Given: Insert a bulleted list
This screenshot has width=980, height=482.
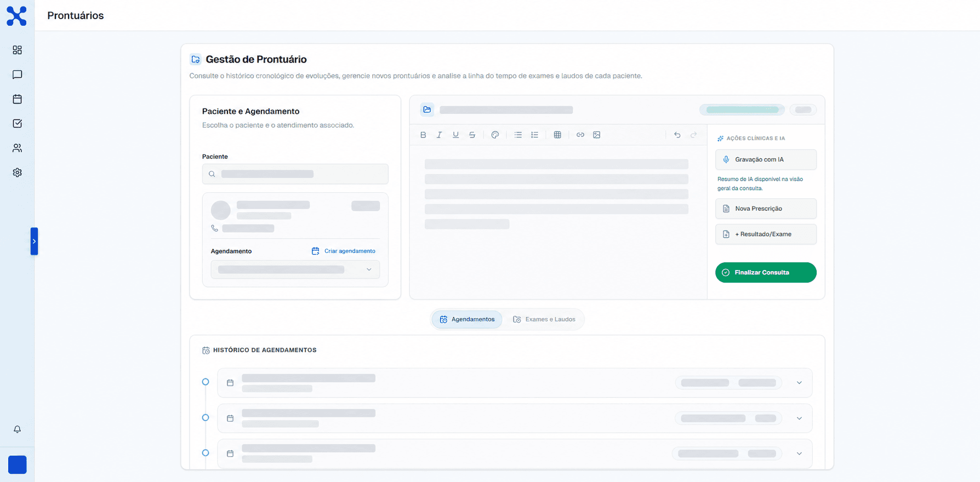Looking at the screenshot, I should (x=518, y=135).
